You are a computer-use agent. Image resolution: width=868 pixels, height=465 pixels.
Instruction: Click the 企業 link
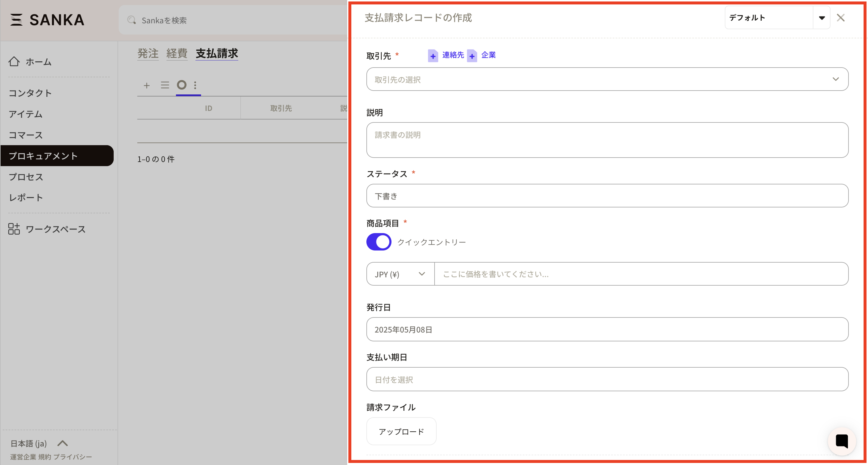point(488,55)
